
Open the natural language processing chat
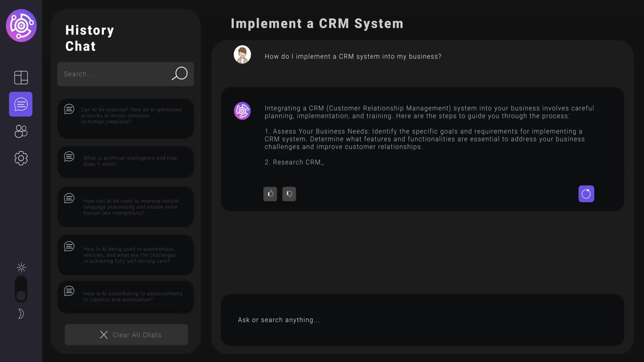click(x=125, y=207)
